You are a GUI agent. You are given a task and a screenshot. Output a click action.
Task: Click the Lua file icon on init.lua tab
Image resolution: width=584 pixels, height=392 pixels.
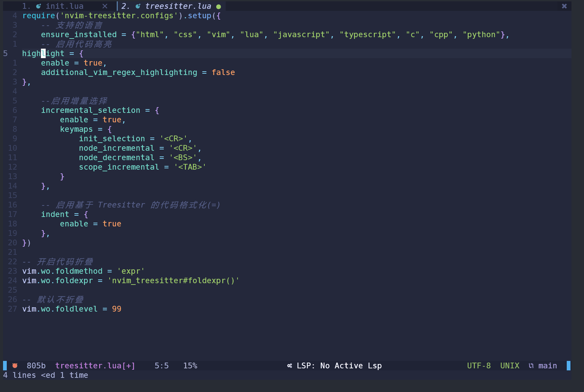39,6
